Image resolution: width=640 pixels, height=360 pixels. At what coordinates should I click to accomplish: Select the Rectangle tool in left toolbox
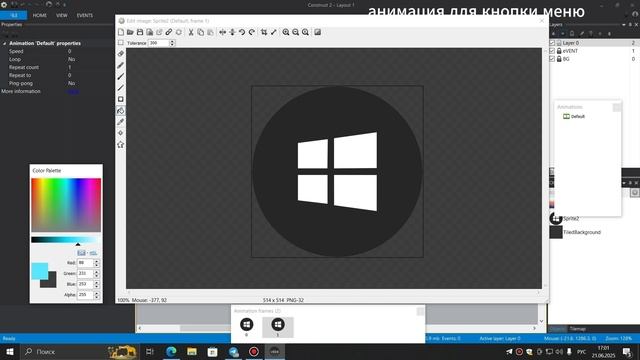[x=120, y=99]
